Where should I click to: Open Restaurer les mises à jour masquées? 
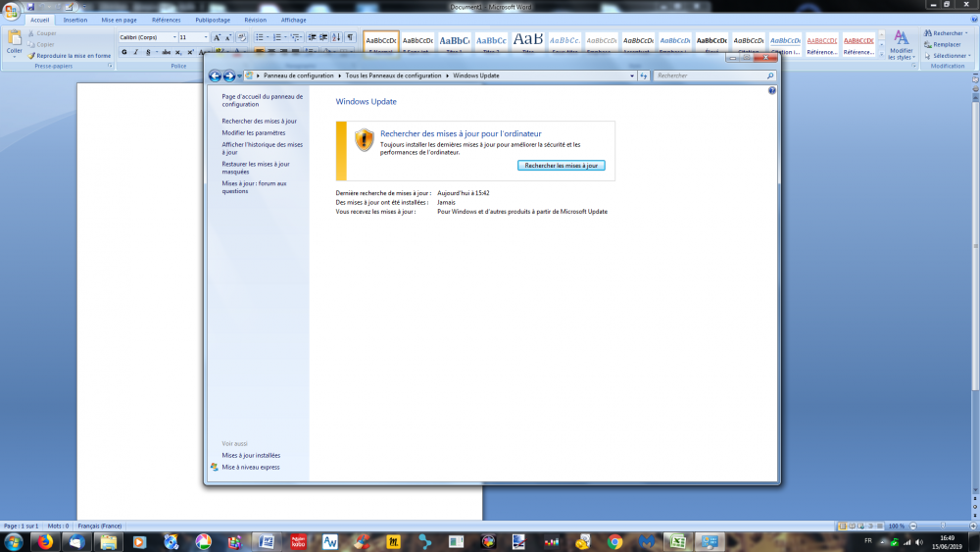(256, 168)
